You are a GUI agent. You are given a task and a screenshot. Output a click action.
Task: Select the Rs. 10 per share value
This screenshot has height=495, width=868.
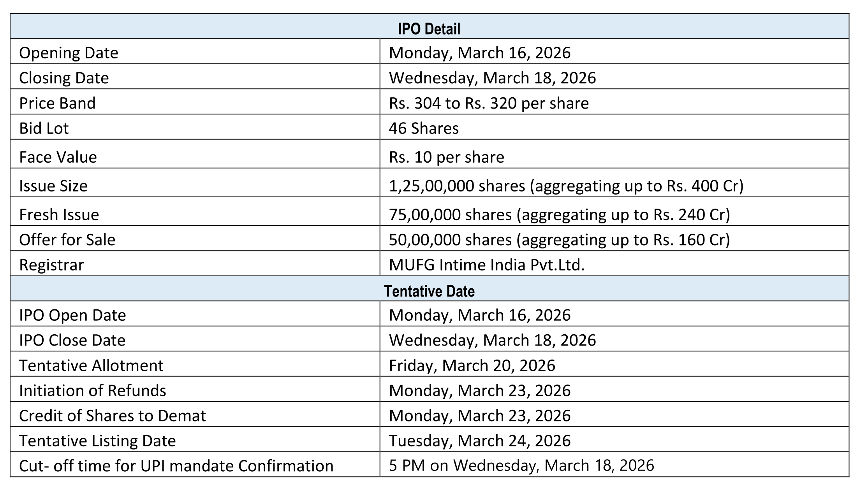(x=446, y=157)
